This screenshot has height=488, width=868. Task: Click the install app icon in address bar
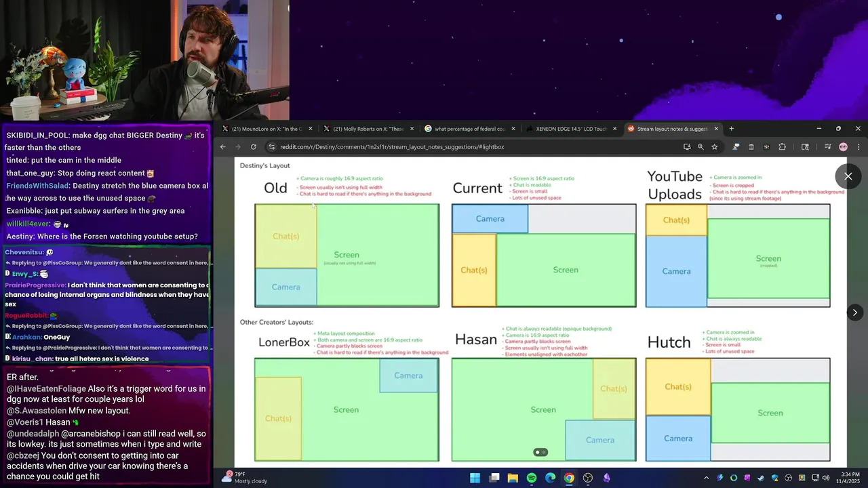click(687, 146)
